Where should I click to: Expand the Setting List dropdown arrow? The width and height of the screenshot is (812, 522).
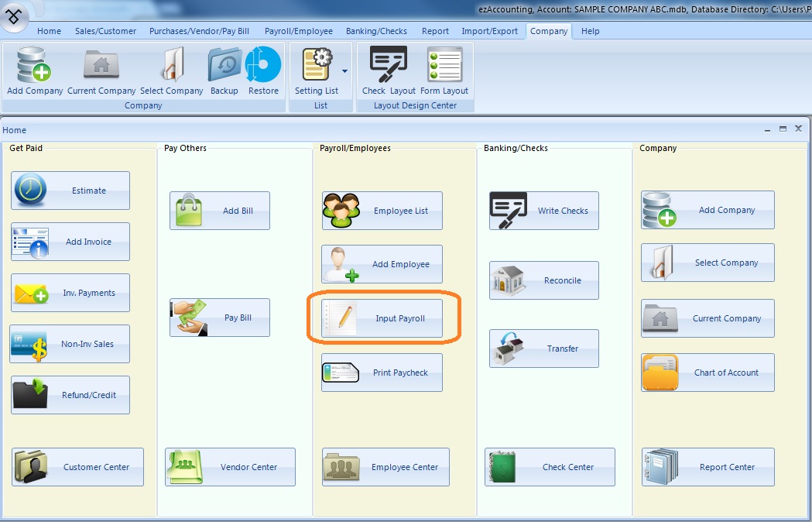pyautogui.click(x=344, y=70)
